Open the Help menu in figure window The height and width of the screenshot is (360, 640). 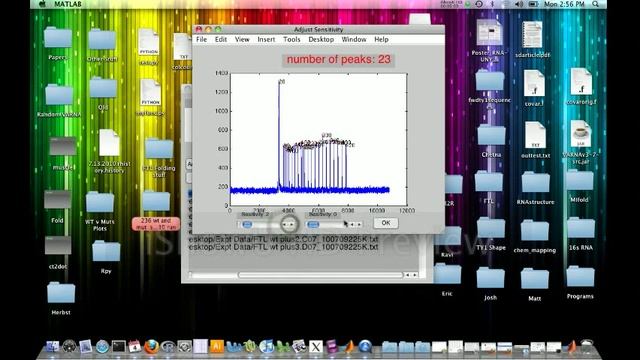click(x=381, y=39)
